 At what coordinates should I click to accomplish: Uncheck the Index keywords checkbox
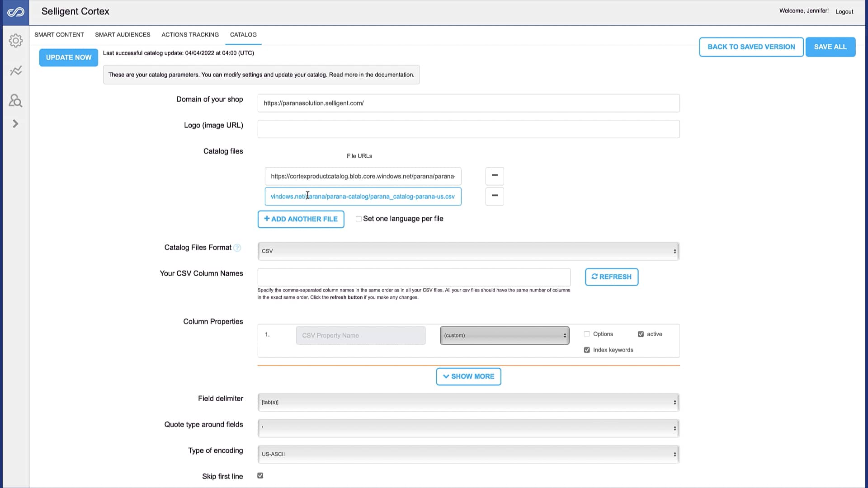point(587,350)
